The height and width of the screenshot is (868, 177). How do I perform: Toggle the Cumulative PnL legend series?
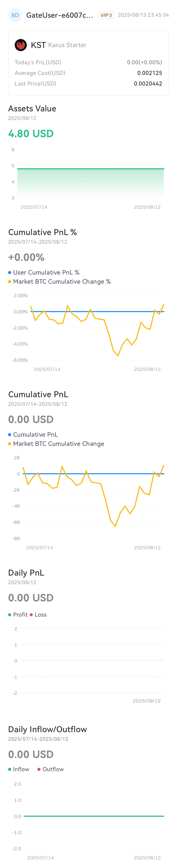click(33, 434)
